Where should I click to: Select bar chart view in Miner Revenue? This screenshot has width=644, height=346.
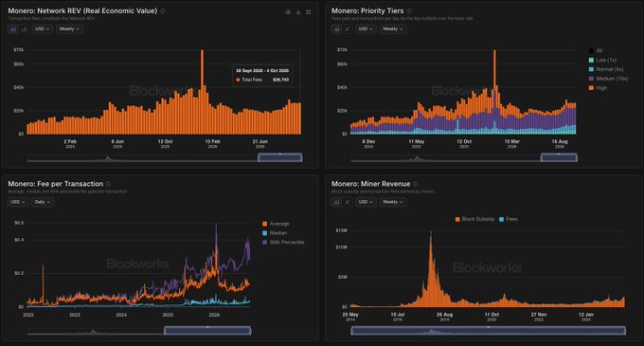click(337, 202)
